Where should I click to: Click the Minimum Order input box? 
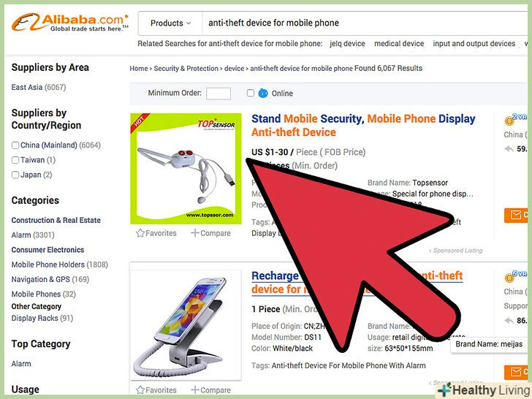[x=218, y=94]
